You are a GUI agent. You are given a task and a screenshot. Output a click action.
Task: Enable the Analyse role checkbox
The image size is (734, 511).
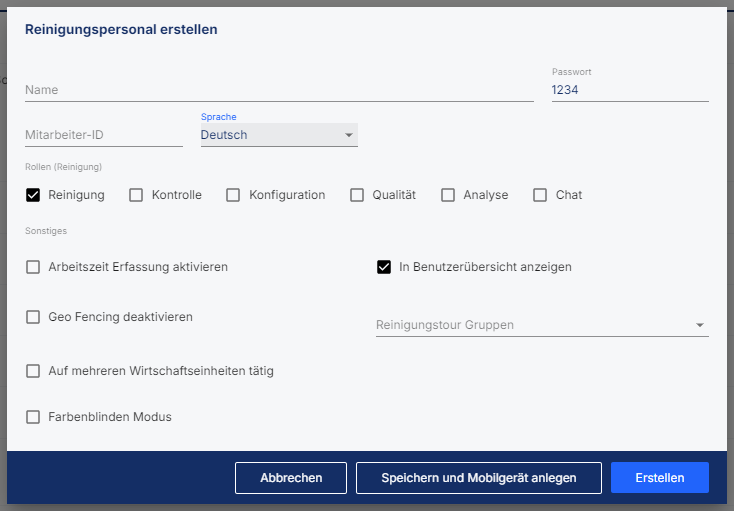pos(448,195)
